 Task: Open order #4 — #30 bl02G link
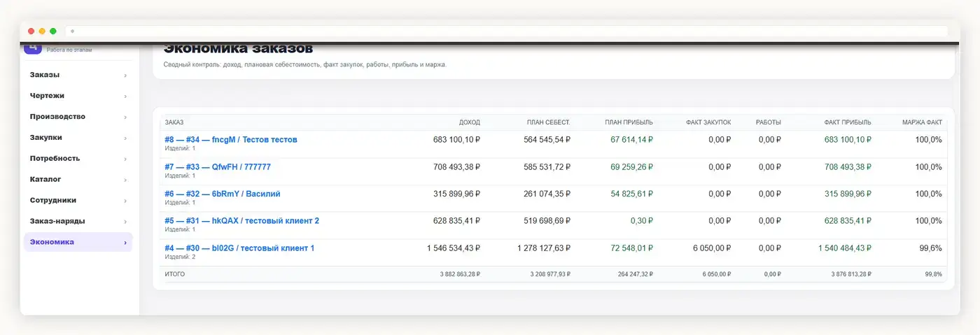(x=239, y=248)
